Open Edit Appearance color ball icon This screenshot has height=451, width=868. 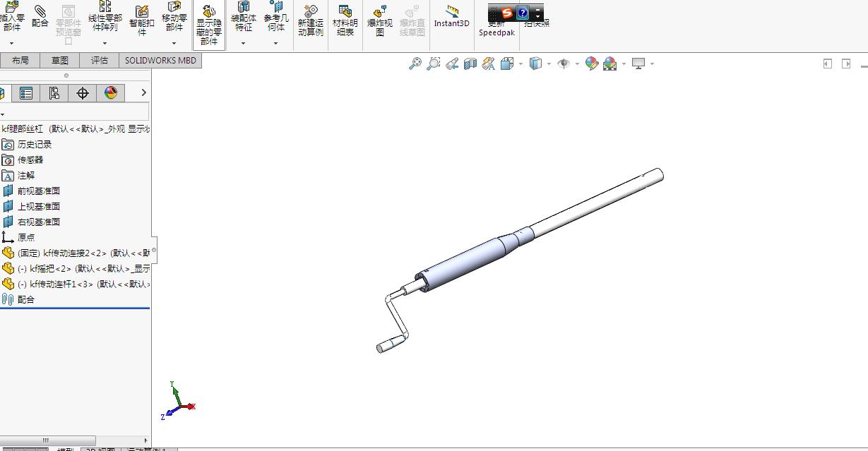(x=592, y=64)
